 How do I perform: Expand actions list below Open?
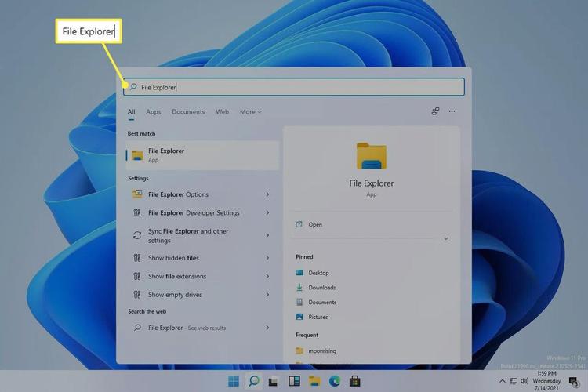[446, 238]
